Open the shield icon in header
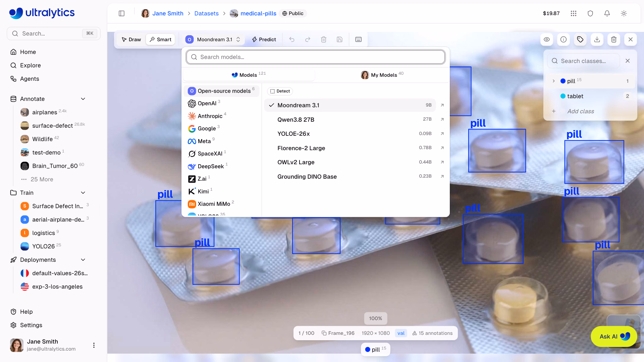 [x=590, y=13]
